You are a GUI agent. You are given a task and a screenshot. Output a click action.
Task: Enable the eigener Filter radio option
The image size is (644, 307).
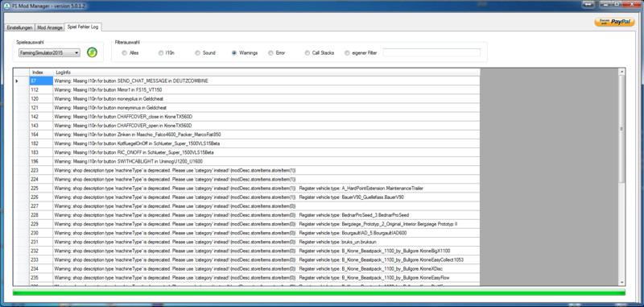(x=347, y=53)
